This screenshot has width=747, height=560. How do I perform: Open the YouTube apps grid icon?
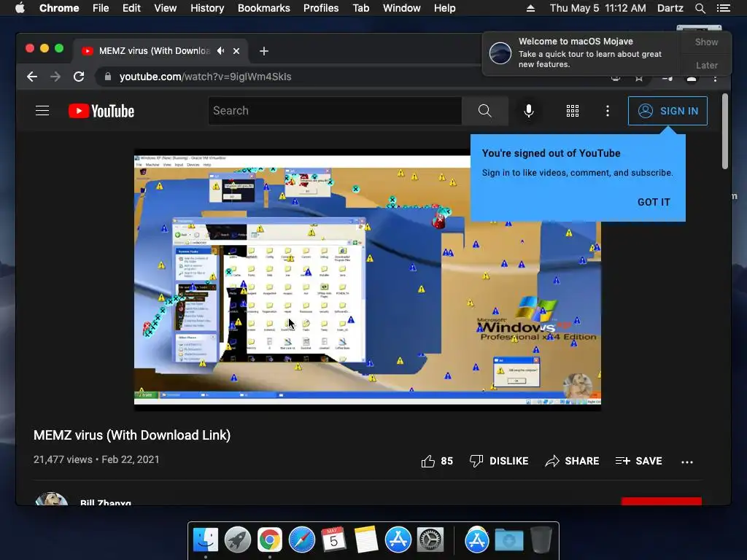point(573,111)
